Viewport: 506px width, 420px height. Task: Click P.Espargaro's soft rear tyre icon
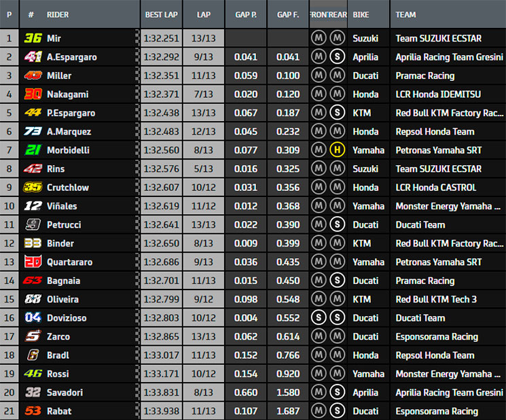tap(338, 113)
